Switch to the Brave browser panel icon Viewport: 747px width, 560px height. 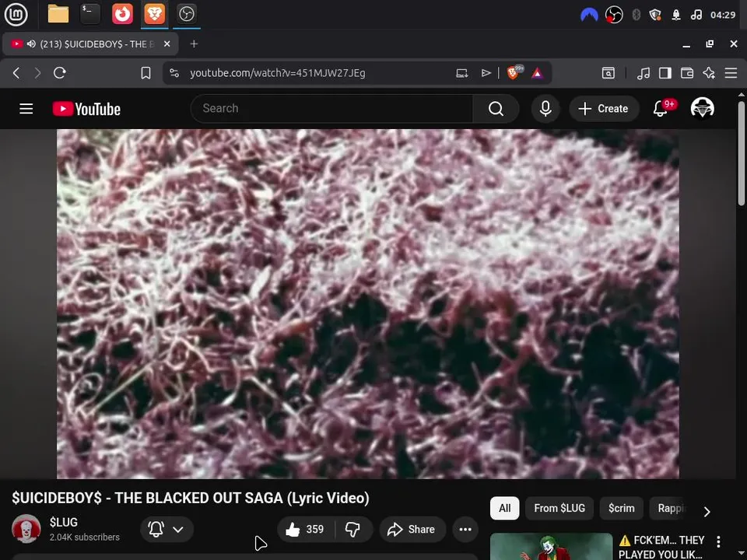(x=154, y=14)
